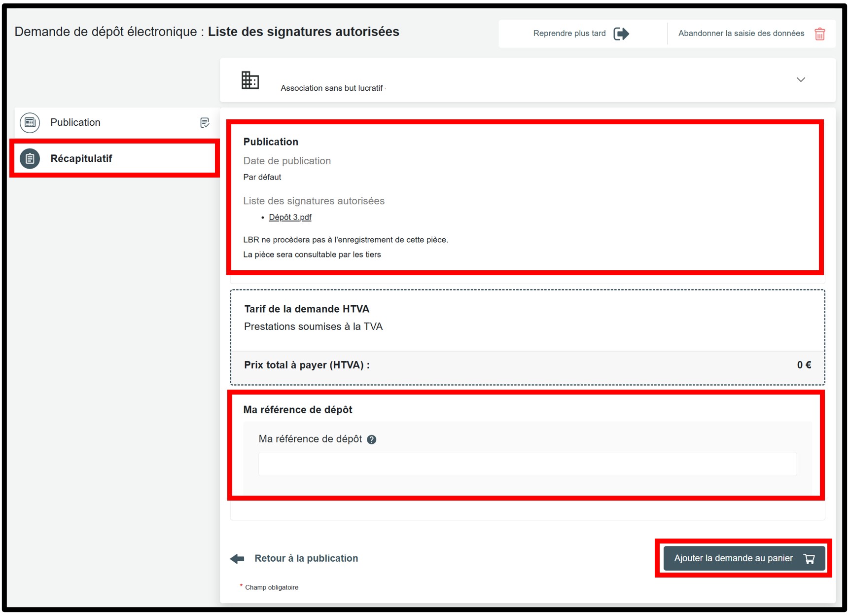The image size is (849, 616).
Task: Click the exit arrow icon beside Reprendre plus tard
Action: (x=621, y=34)
